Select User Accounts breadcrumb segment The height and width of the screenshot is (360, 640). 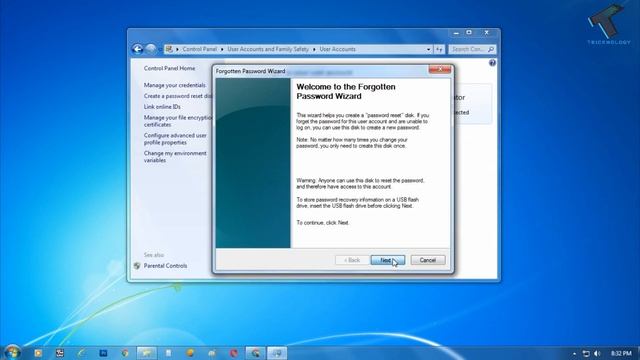(337, 49)
